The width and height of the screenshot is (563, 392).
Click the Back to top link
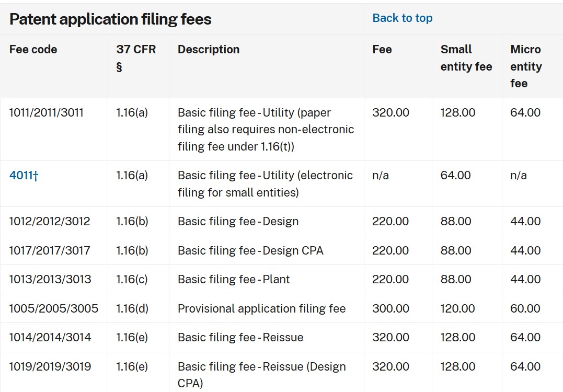tap(402, 18)
